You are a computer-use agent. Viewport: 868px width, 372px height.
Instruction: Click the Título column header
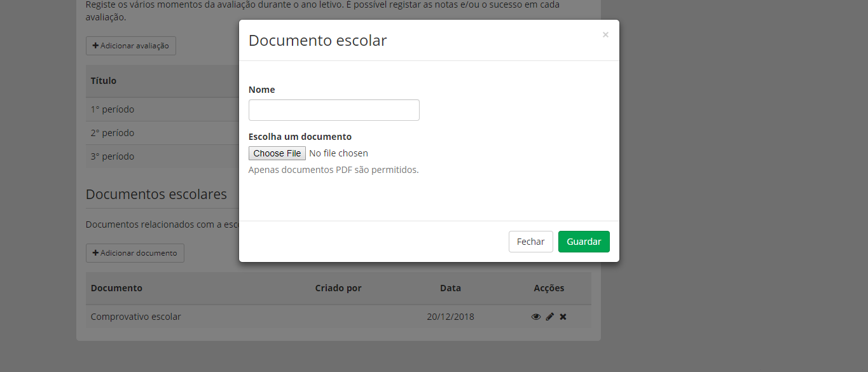pos(104,81)
